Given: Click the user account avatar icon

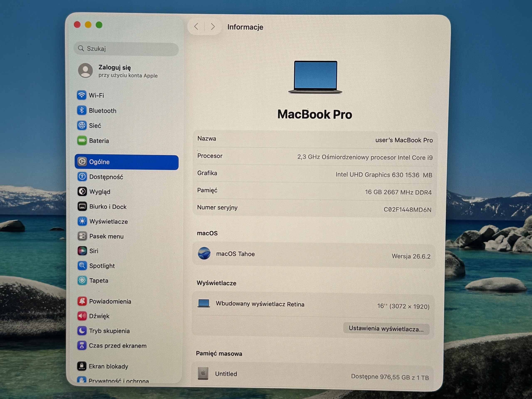Looking at the screenshot, I should 85,70.
